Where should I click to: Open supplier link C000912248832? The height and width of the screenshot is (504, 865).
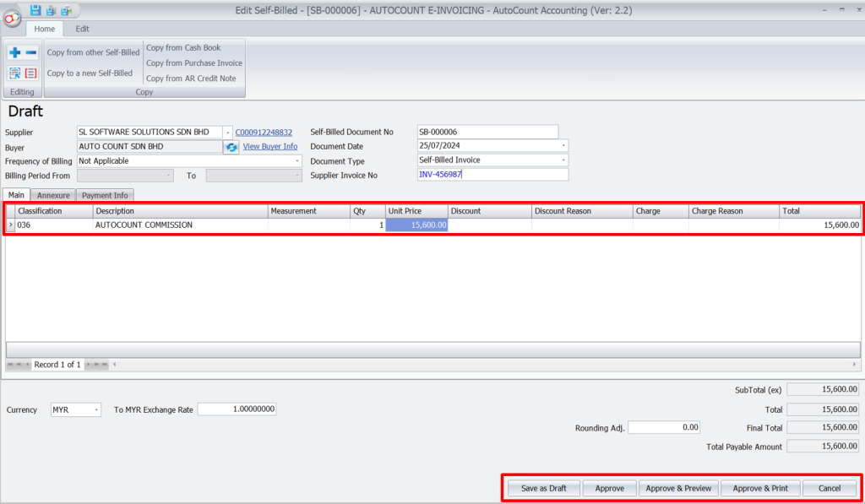(264, 133)
